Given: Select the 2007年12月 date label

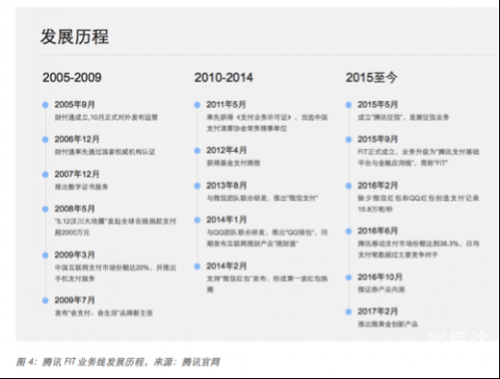Looking at the screenshot, I should (77, 174).
